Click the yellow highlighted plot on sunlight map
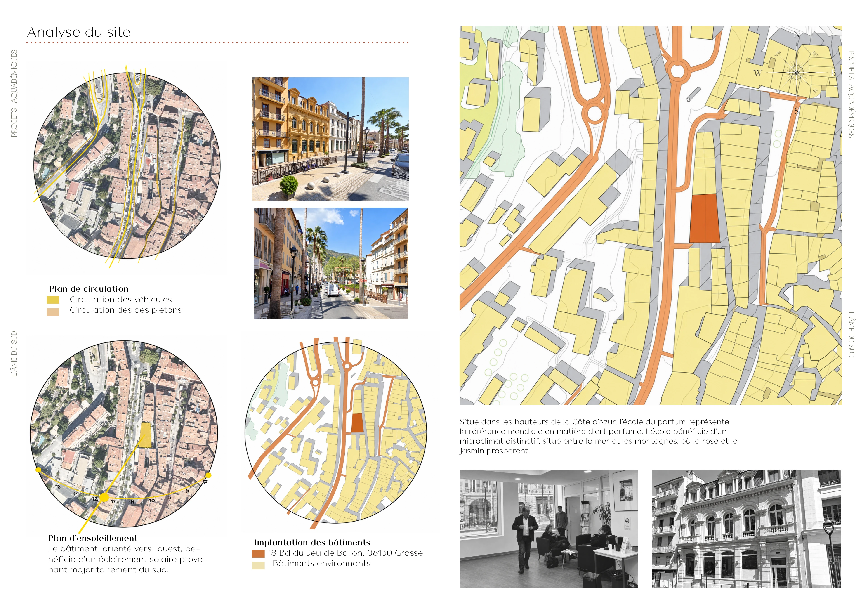This screenshot has height=614, width=868. click(145, 435)
